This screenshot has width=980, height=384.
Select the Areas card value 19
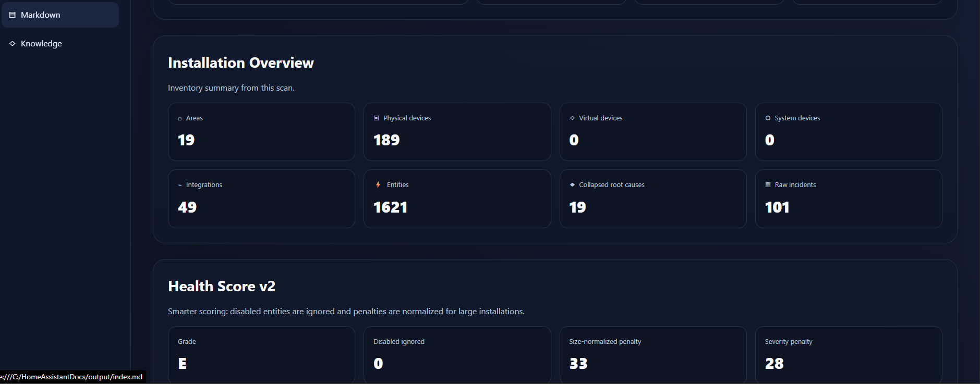coord(186,140)
